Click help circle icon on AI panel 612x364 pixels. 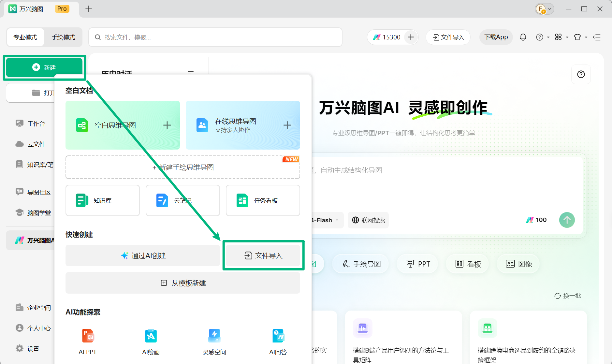coord(581,74)
